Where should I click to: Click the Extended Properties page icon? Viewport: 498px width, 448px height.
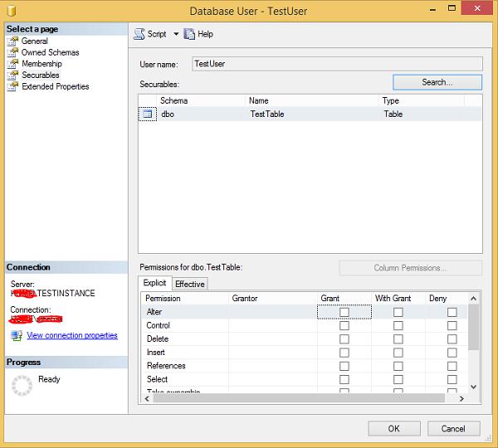12,86
